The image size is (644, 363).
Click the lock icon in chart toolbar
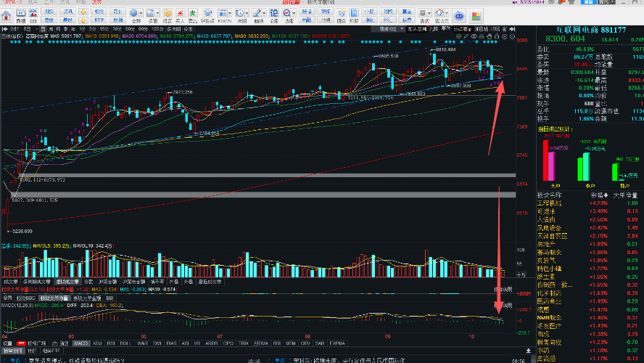pos(497,36)
